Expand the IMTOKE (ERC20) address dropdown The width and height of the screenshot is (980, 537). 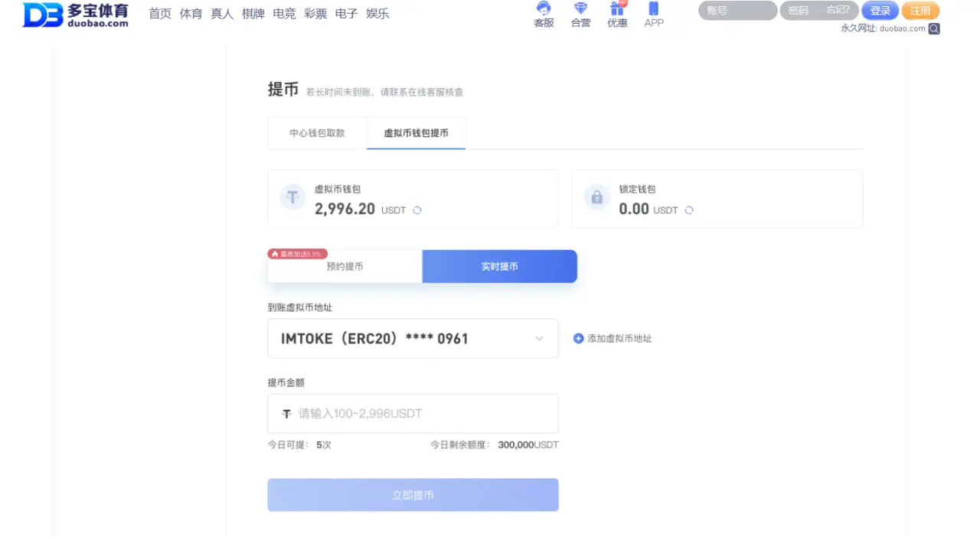click(413, 338)
